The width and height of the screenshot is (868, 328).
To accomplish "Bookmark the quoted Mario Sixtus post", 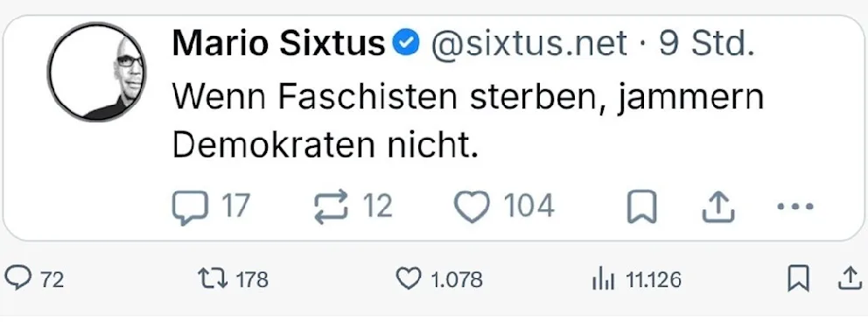I will click(641, 207).
